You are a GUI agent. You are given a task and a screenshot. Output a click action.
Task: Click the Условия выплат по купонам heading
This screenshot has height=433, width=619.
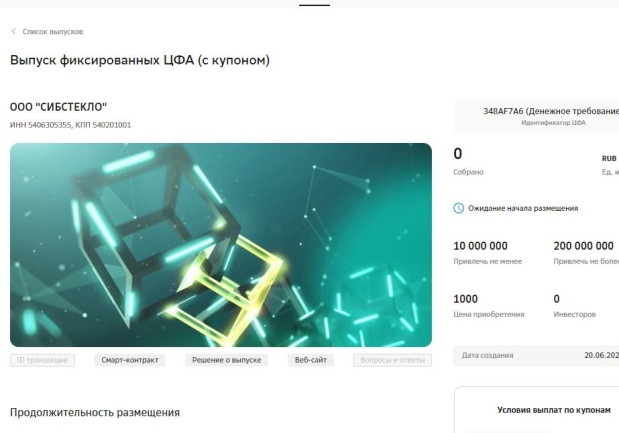pyautogui.click(x=553, y=410)
